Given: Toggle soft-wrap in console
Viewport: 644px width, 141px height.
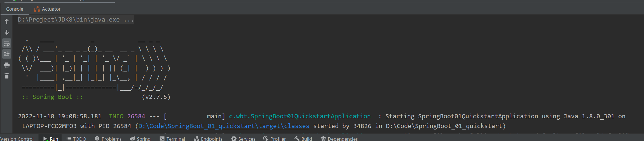Looking at the screenshot, I should point(7,43).
